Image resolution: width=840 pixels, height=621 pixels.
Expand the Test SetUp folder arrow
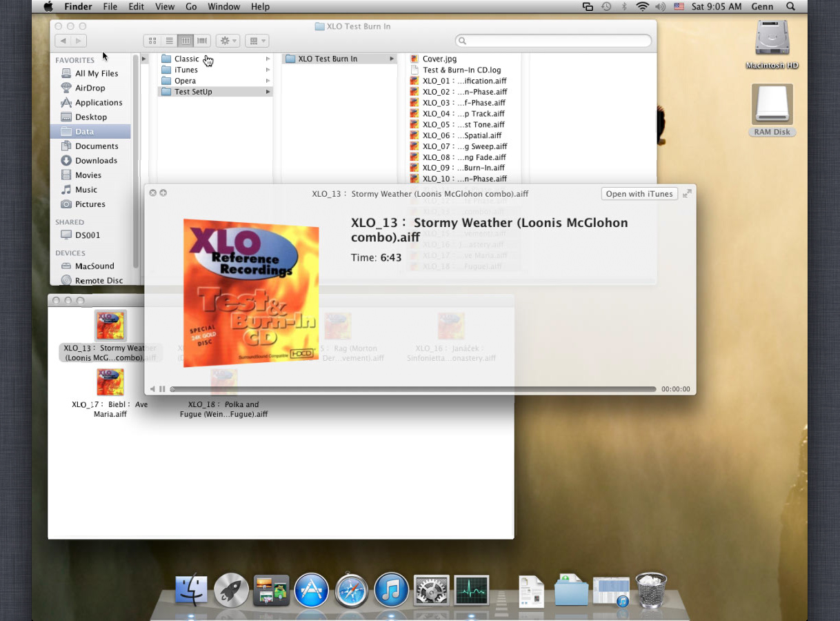268,92
